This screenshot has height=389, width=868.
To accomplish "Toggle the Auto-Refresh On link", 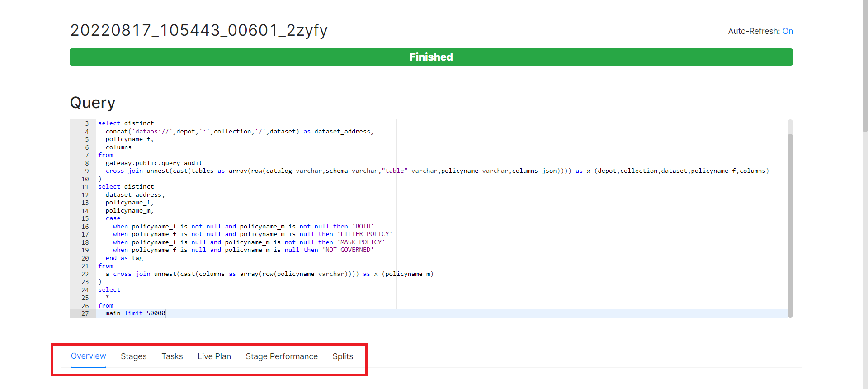I will click(x=788, y=31).
